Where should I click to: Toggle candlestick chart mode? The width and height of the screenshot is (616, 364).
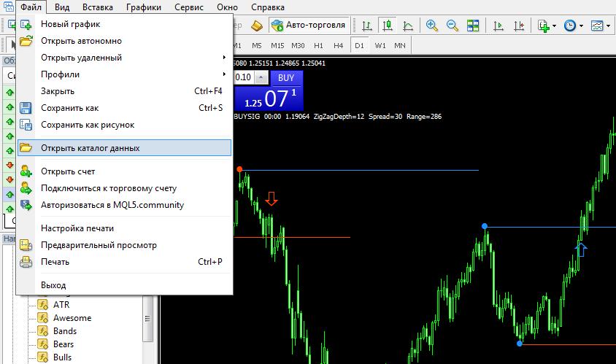[388, 26]
